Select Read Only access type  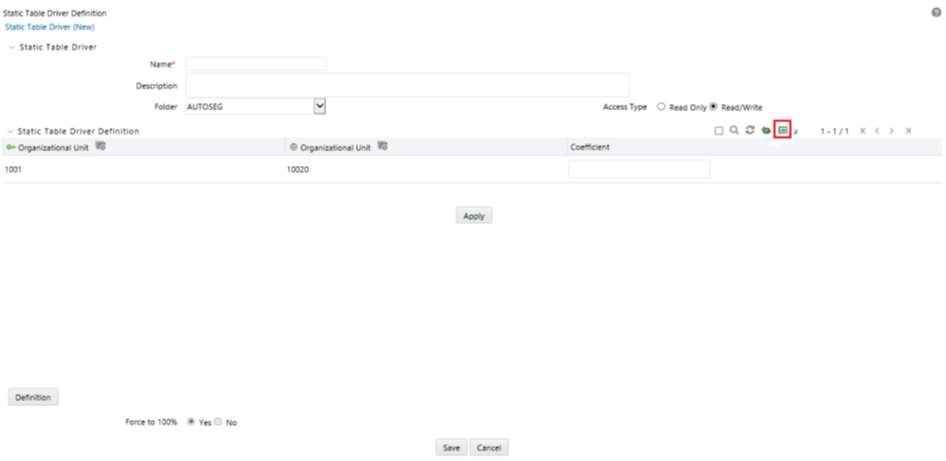[x=661, y=107]
